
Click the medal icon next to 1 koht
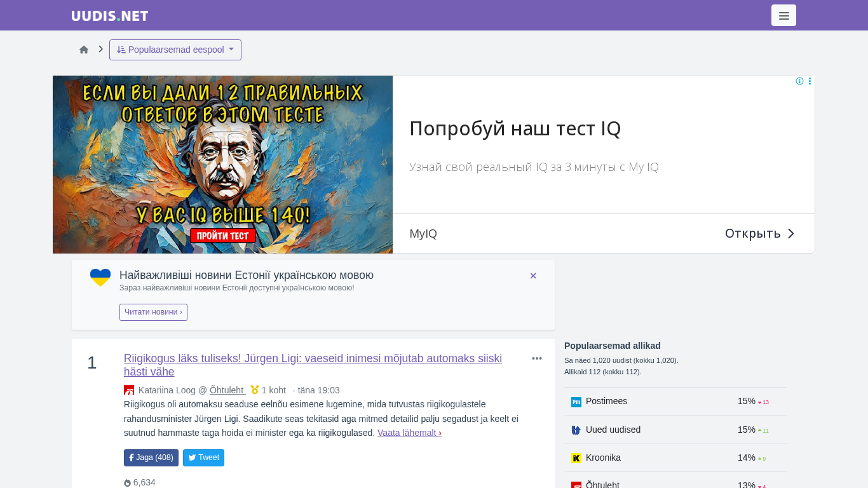(255, 390)
